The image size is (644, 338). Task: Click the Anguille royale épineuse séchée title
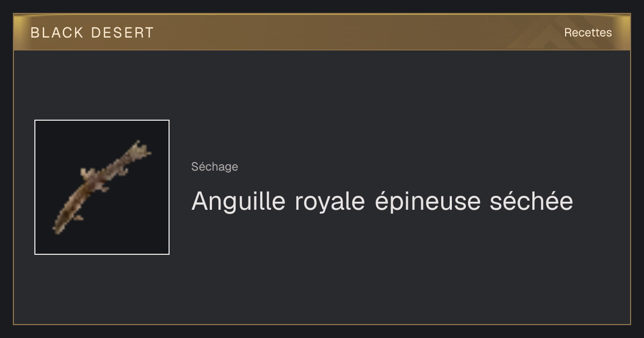382,202
